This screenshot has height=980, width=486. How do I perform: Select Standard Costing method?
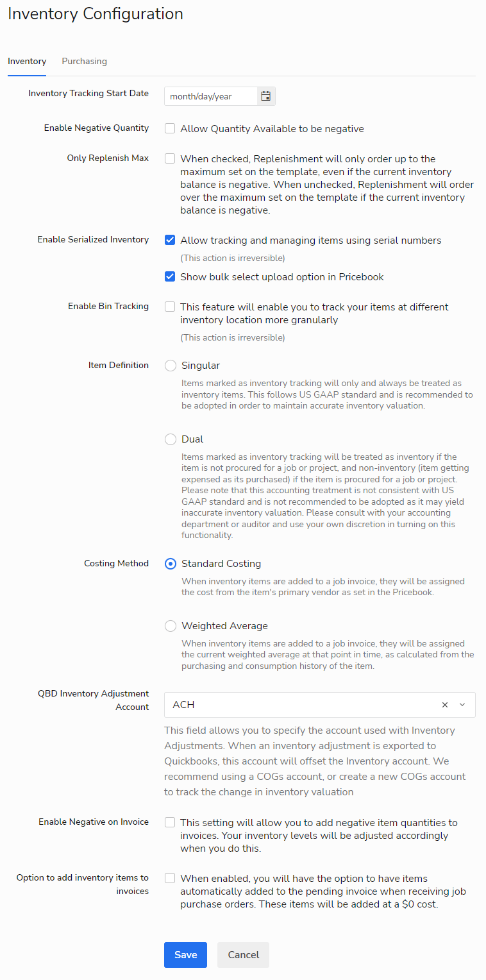tap(171, 564)
